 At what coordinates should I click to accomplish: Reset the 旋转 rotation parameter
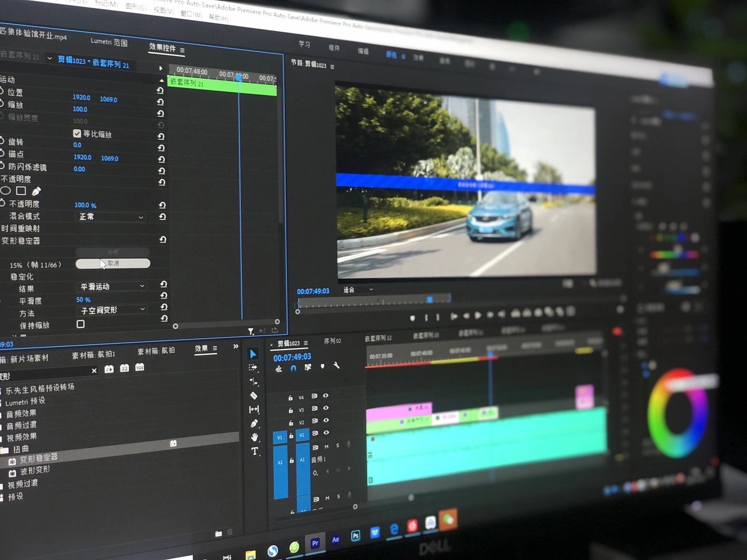(161, 148)
